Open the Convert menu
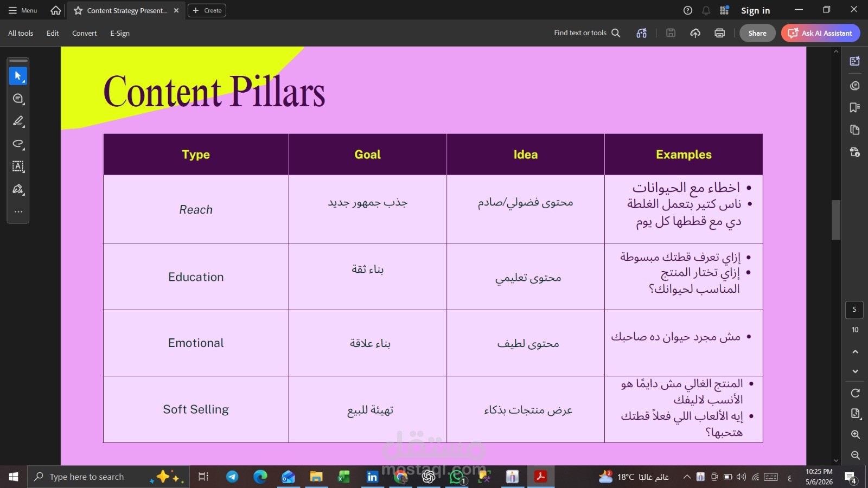 click(x=85, y=33)
